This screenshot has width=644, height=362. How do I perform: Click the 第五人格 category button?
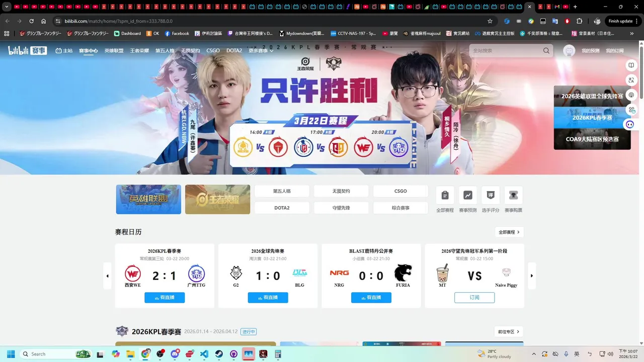(282, 191)
